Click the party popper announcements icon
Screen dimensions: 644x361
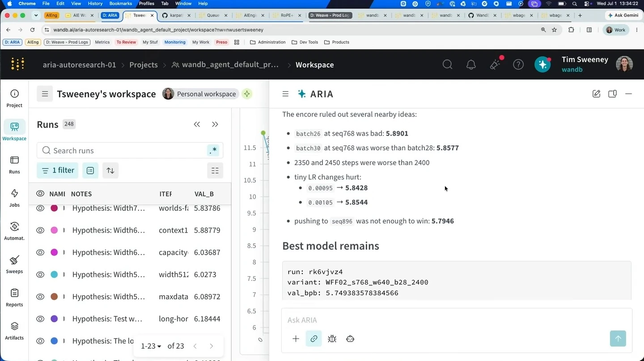[495, 64]
